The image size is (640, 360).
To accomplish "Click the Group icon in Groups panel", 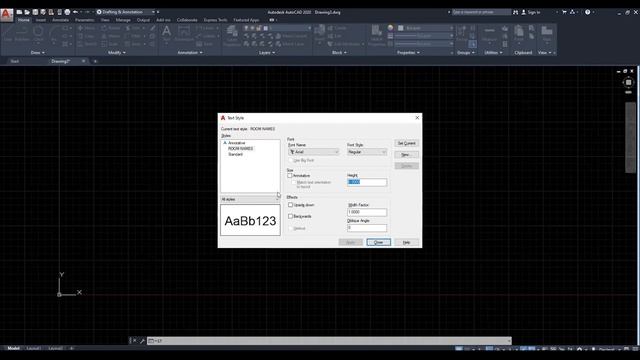I will coord(461,33).
